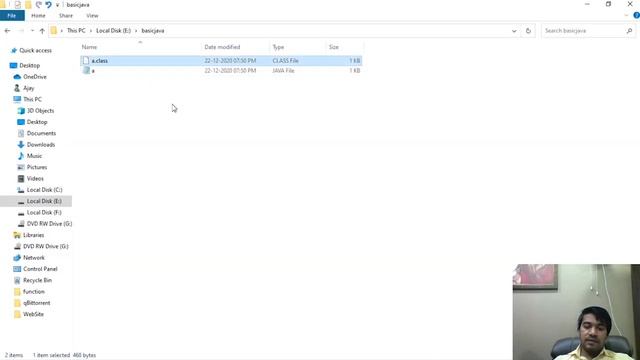Open the qBittorrent folder in sidebar
The image size is (640, 360).
pyautogui.click(x=37, y=303)
